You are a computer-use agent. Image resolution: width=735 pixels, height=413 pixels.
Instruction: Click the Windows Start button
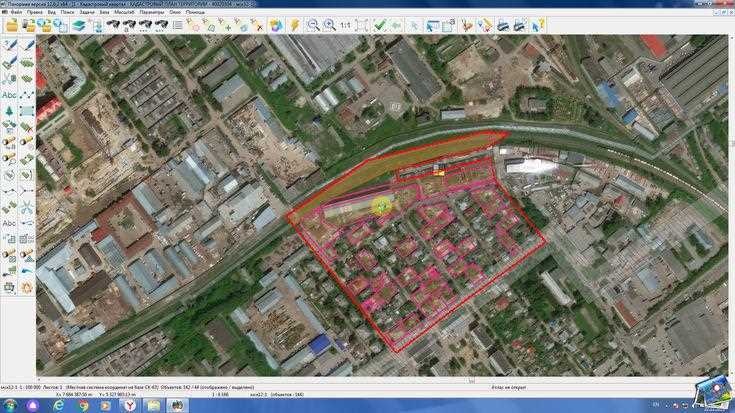(x=11, y=406)
